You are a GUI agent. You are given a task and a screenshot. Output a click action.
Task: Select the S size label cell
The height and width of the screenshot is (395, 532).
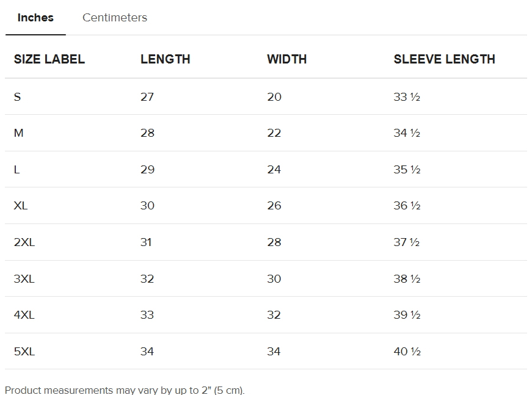18,96
